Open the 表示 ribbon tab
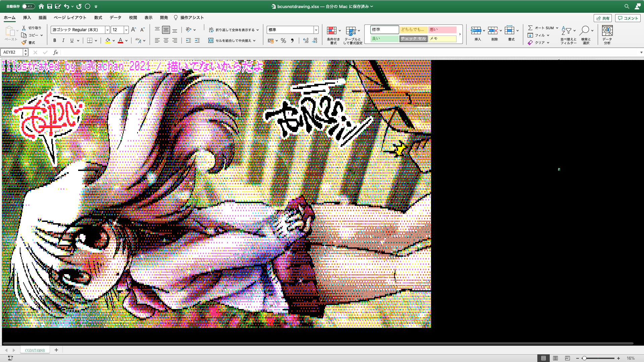 [148, 18]
